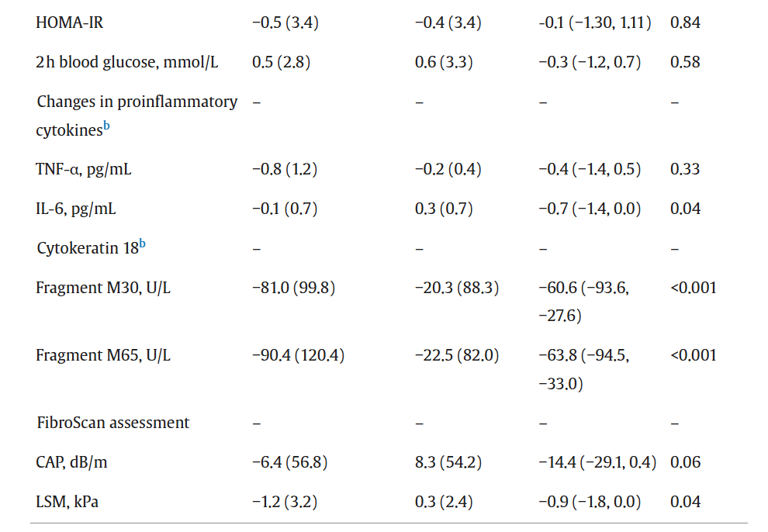768x532 pixels.
Task: Select the IL-6, pg/mL row label
Action: pos(76,209)
